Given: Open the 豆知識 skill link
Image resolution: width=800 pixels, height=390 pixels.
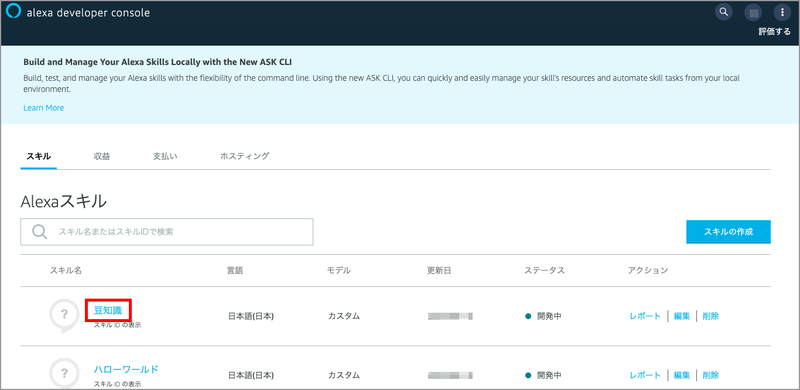Looking at the screenshot, I should tap(108, 310).
